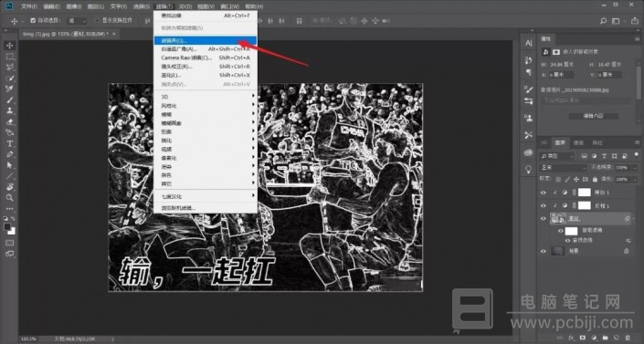
Task: Click add layer style fx icon
Action: click(x=571, y=339)
